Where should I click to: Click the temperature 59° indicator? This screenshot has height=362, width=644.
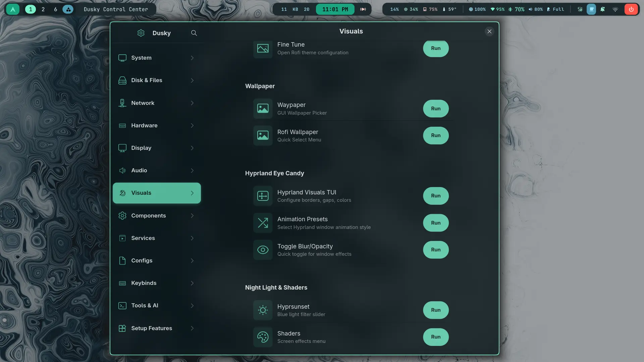pyautogui.click(x=449, y=9)
